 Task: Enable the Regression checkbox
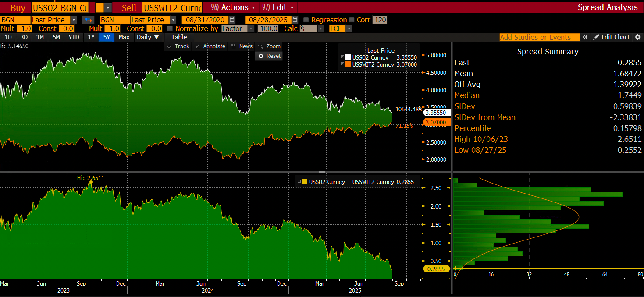306,20
